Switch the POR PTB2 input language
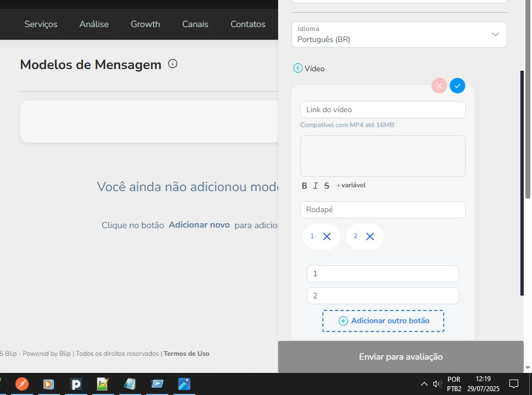This screenshot has width=532, height=395. click(454, 384)
